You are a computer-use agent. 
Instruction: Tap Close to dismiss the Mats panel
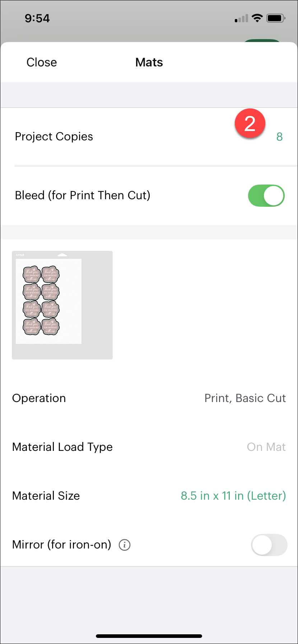(41, 62)
